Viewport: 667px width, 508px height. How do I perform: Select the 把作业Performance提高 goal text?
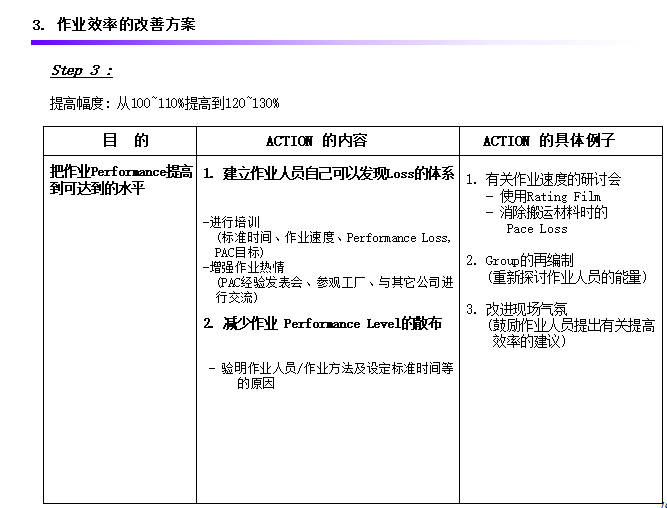pos(121,172)
